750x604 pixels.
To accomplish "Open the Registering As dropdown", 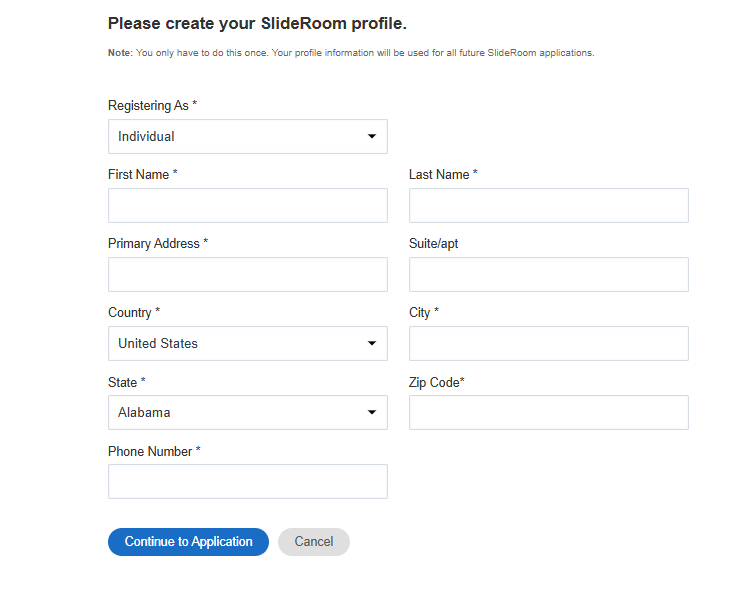I will point(247,137).
